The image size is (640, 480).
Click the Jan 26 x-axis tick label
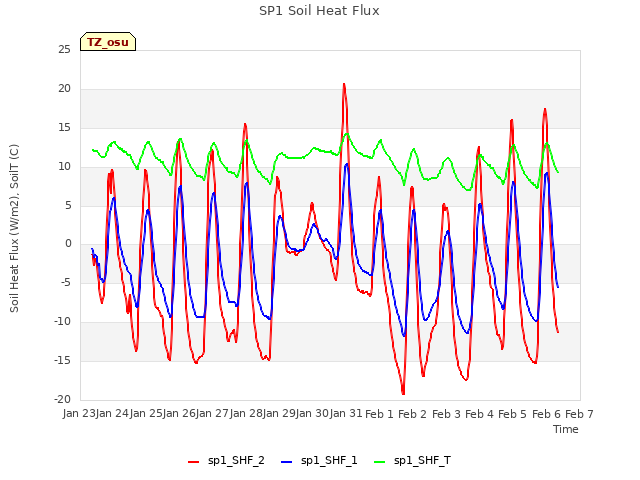(x=179, y=413)
